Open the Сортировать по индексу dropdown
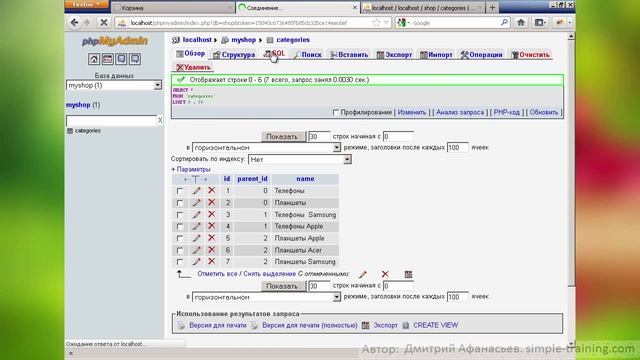Viewport: 640px width, 360px height. click(x=300, y=160)
